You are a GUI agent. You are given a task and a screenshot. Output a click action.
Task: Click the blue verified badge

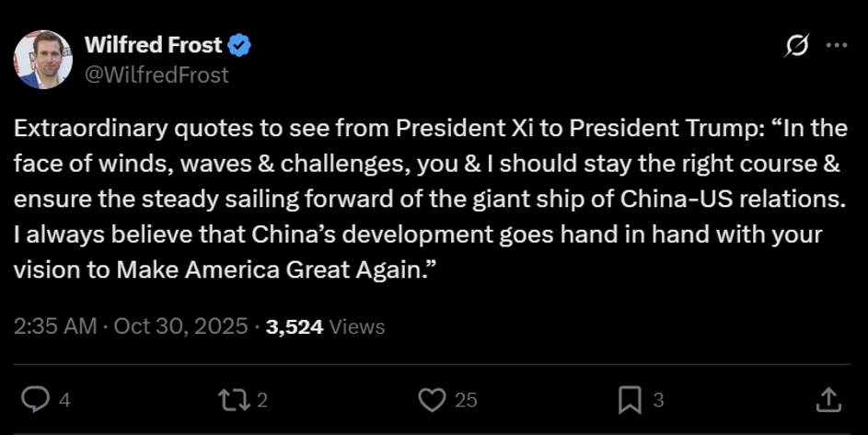click(240, 44)
